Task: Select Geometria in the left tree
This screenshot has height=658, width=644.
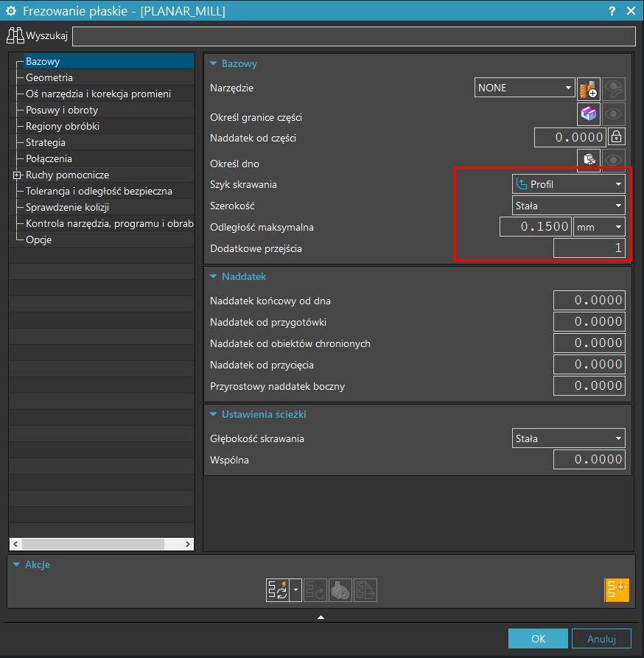Action: 49,77
